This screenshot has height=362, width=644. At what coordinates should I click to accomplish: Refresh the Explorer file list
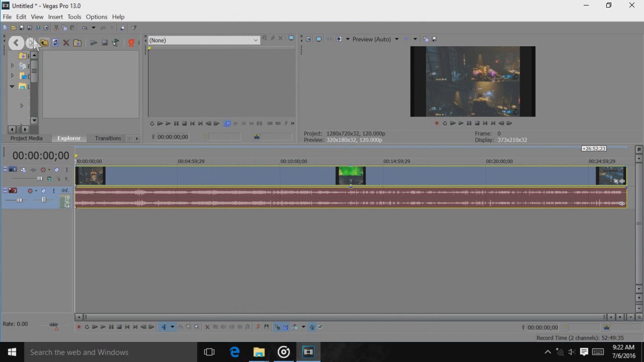(x=55, y=43)
